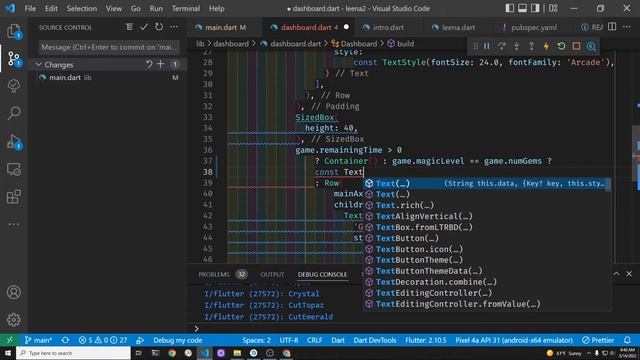Viewport: 640px width, 360px height.
Task: Click the build breadcrumb
Action: coord(405,44)
